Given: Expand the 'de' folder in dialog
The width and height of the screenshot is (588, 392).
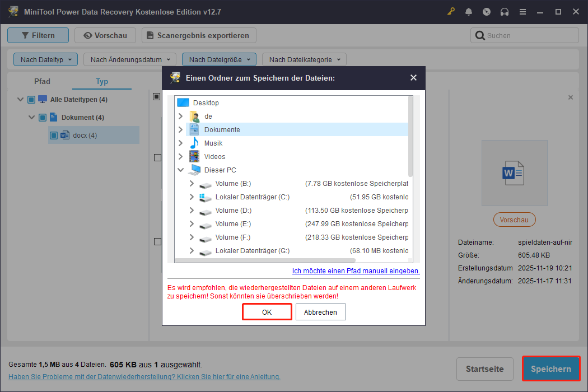Looking at the screenshot, I should click(x=180, y=116).
